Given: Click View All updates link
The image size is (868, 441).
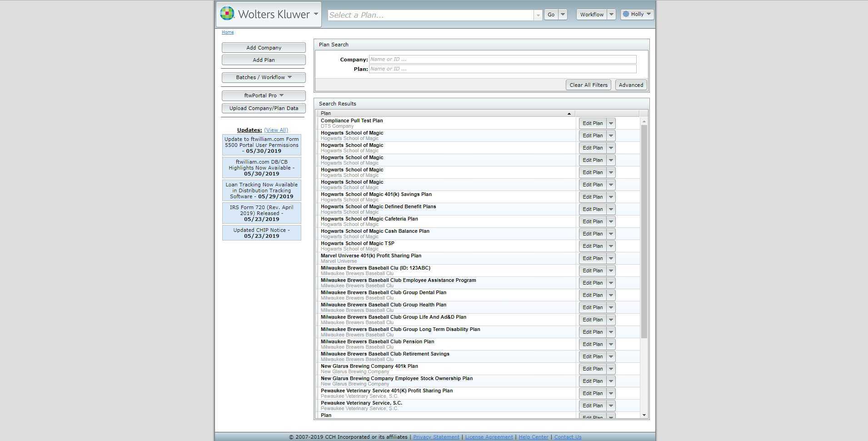Looking at the screenshot, I should [276, 130].
